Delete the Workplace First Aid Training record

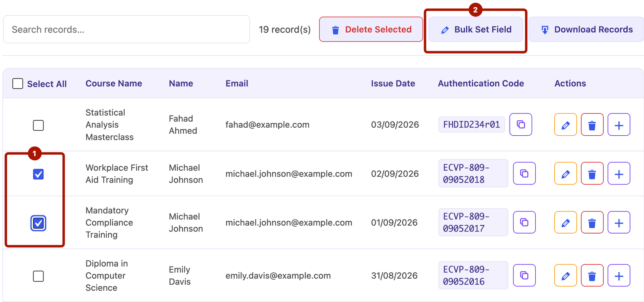click(x=592, y=174)
